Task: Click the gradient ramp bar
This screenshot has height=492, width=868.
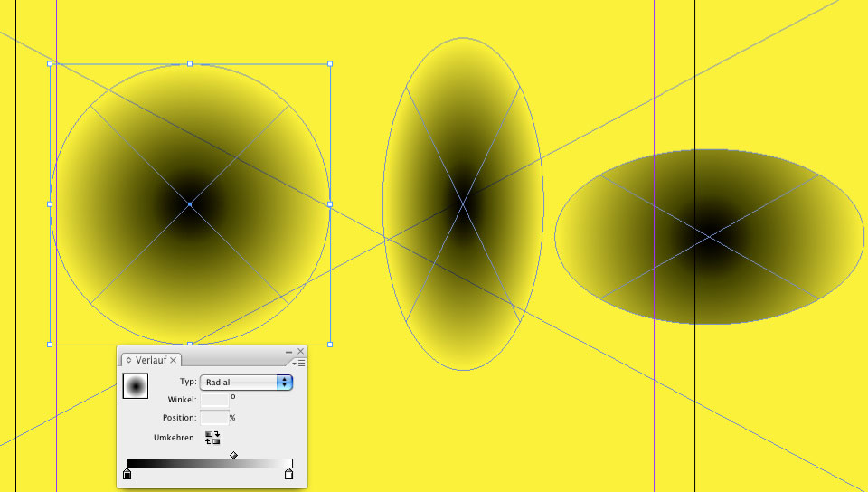Action: pyautogui.click(x=209, y=463)
